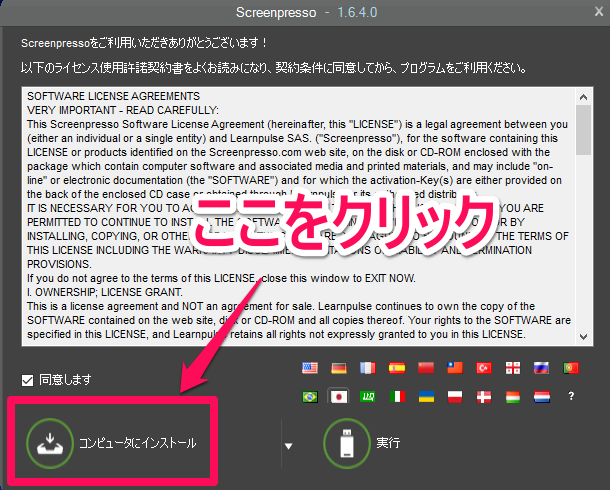Select the Spanish flag language
This screenshot has height=490, width=610.
(x=397, y=368)
